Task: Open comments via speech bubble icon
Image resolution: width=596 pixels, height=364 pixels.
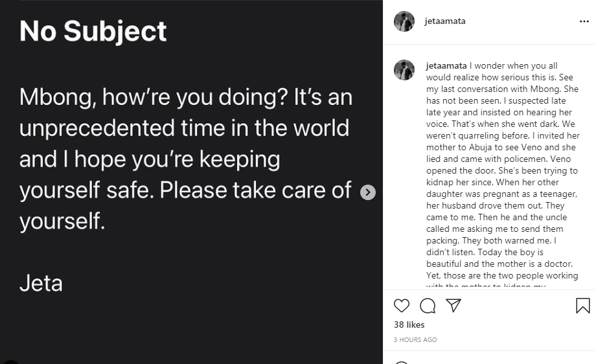Action: point(428,306)
